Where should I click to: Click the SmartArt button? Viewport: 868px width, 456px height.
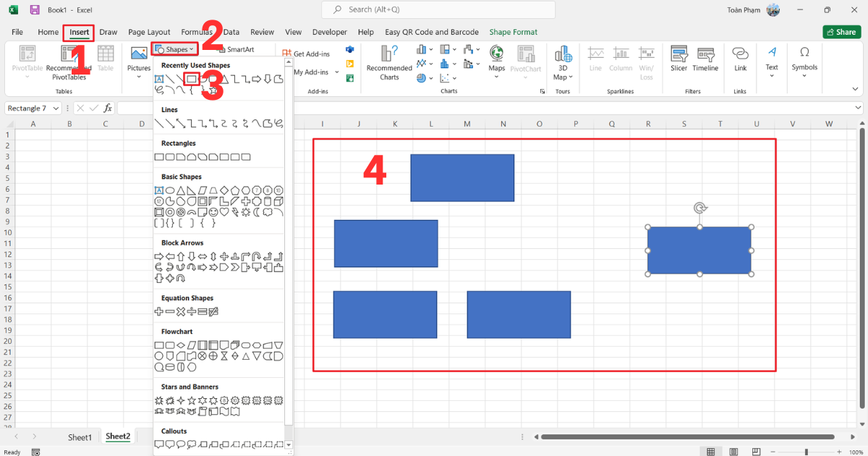coord(237,50)
